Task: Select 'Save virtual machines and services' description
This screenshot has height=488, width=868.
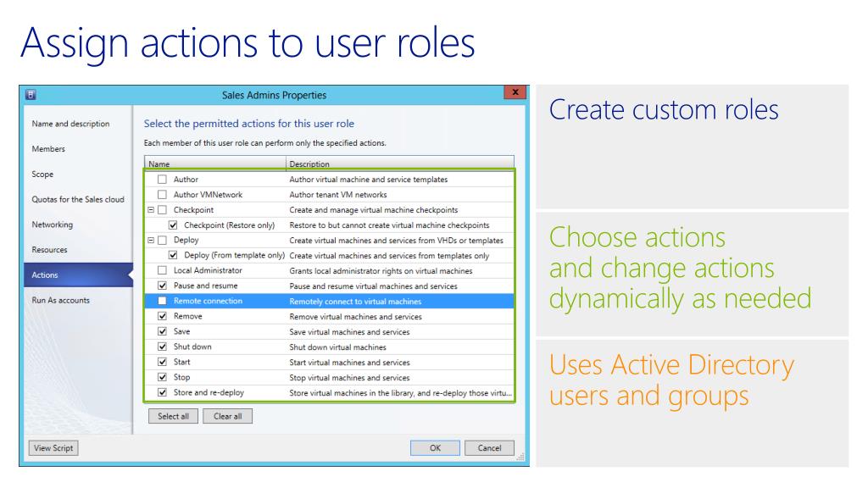Action: (350, 332)
